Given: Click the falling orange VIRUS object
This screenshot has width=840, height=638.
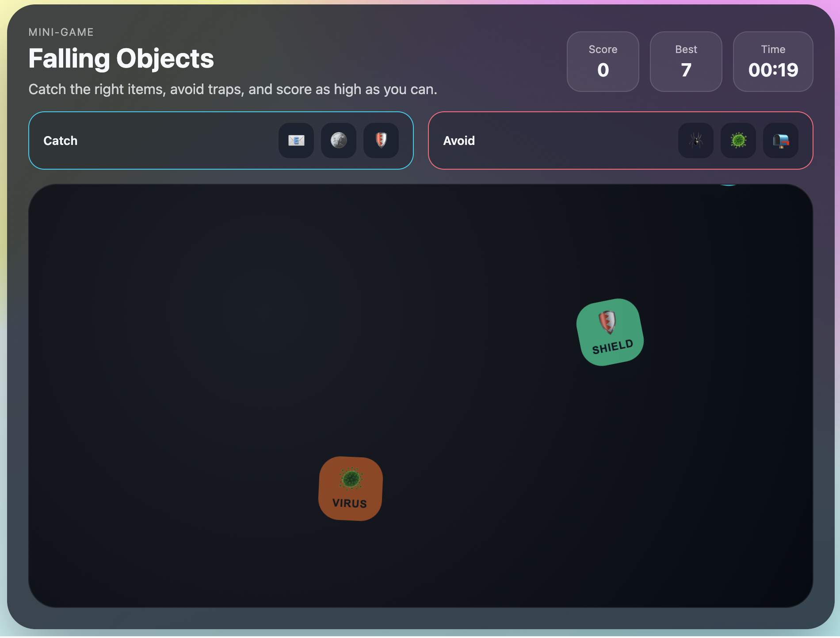Looking at the screenshot, I should pyautogui.click(x=350, y=489).
